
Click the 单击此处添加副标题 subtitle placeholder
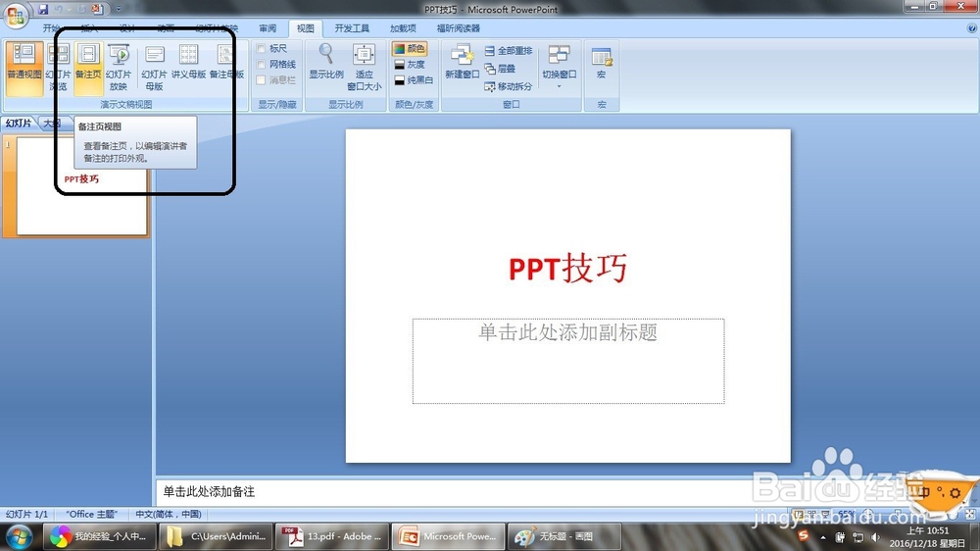[x=568, y=361]
